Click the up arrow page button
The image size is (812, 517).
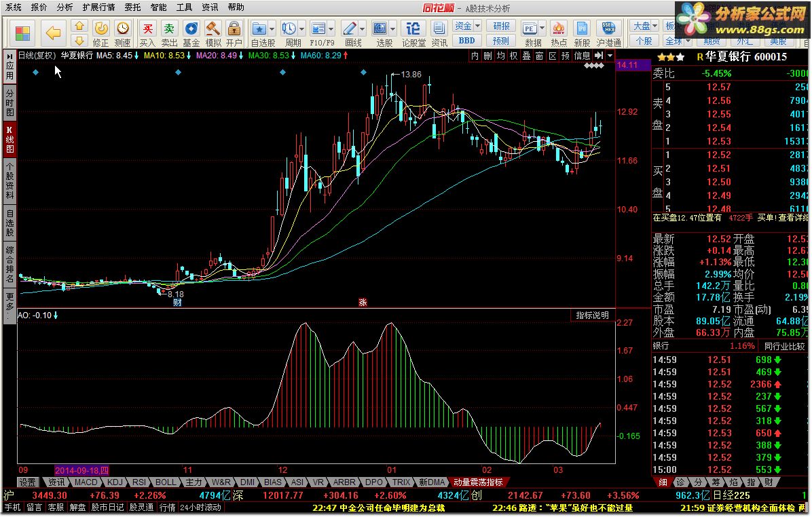click(x=79, y=26)
